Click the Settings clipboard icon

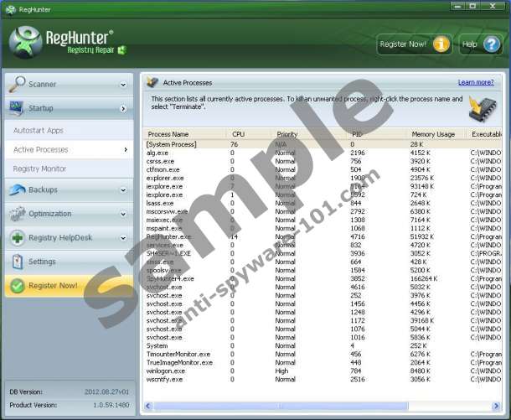pos(18,262)
